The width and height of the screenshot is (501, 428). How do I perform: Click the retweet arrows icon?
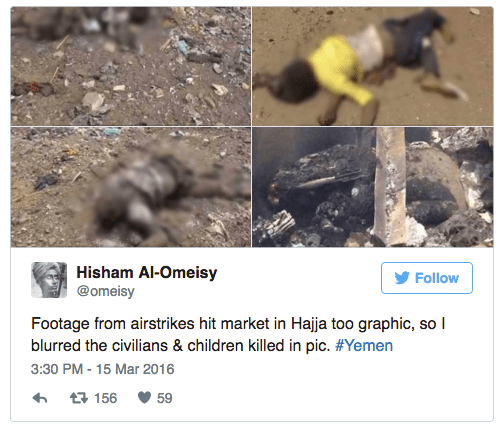point(79,398)
